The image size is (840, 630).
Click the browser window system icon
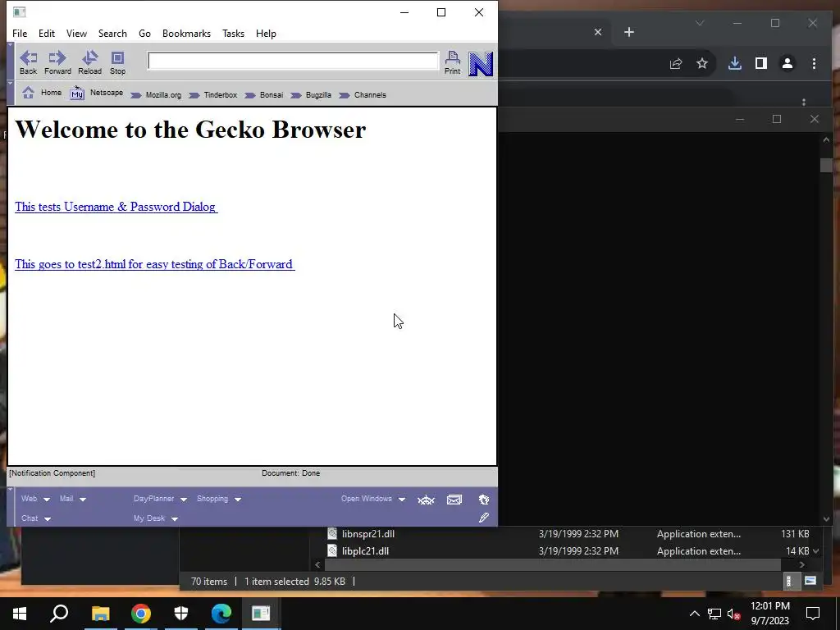pos(20,11)
